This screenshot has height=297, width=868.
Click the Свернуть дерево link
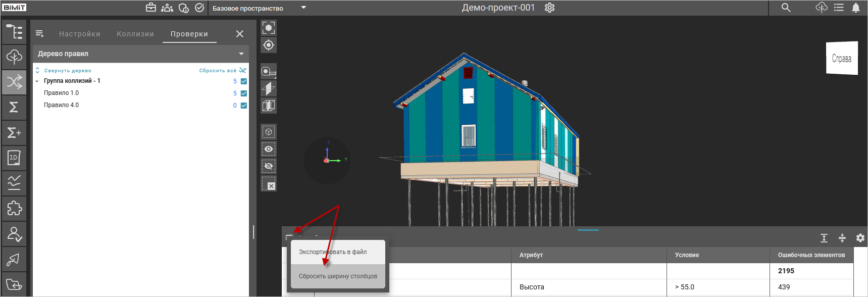(x=68, y=71)
